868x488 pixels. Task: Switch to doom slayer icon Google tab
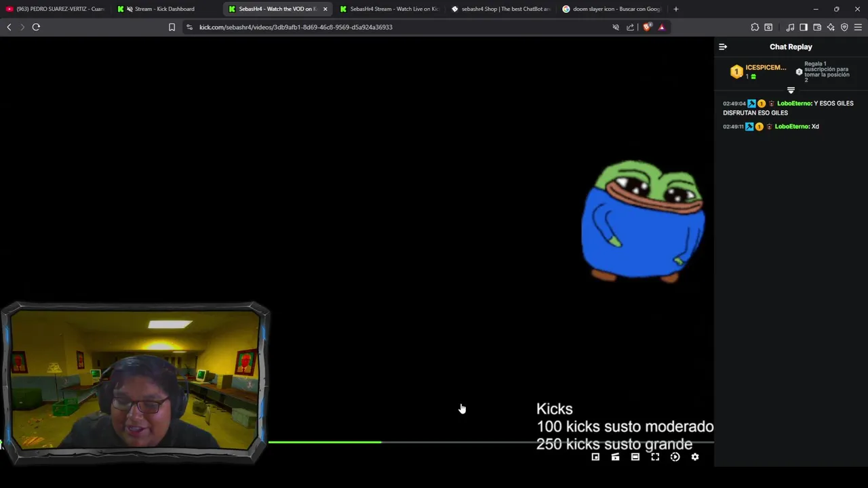click(x=612, y=9)
